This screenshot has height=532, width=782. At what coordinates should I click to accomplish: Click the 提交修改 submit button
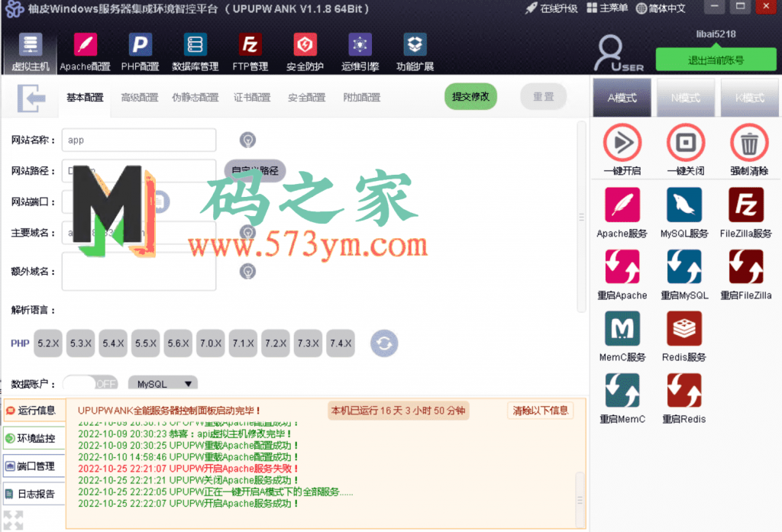coord(470,97)
